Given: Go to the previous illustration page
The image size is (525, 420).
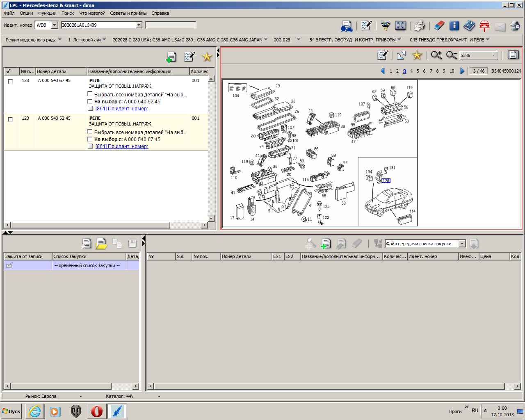Looking at the screenshot, I should click(383, 71).
